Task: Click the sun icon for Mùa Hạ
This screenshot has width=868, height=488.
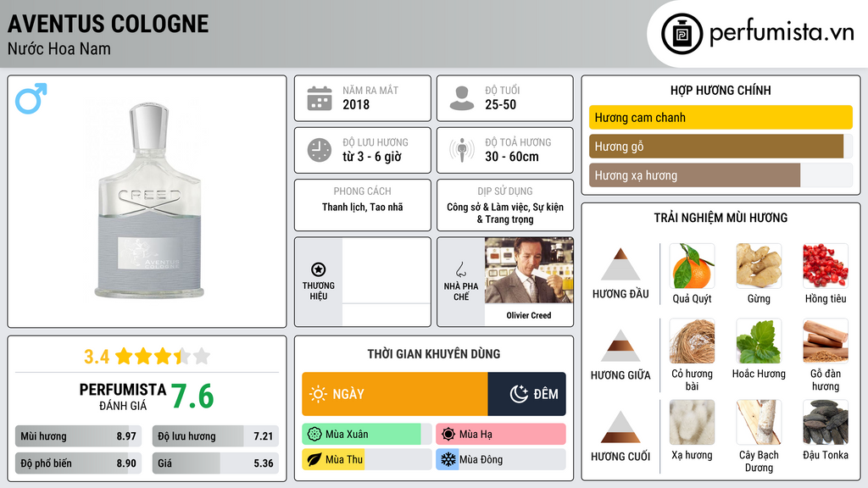Action: 448,435
